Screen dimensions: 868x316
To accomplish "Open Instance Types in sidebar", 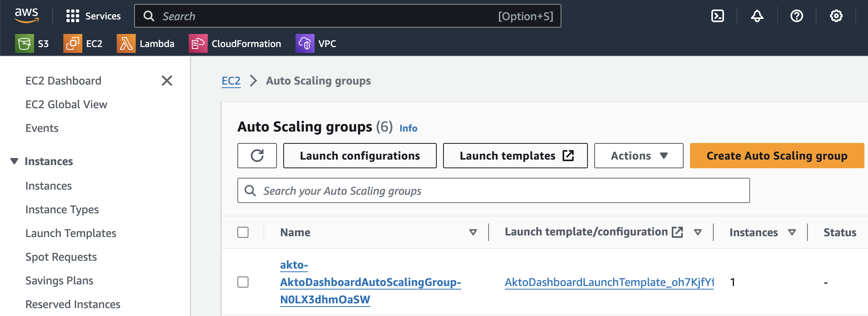I will 62,209.
